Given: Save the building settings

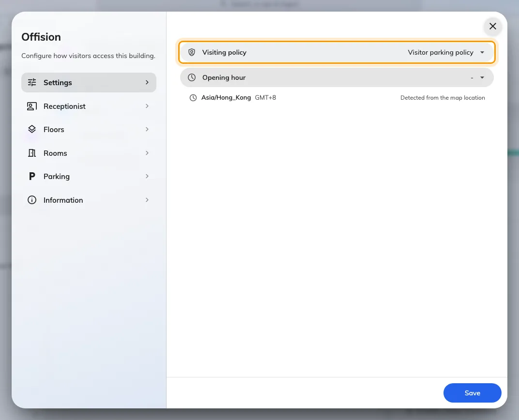Looking at the screenshot, I should click(x=472, y=393).
